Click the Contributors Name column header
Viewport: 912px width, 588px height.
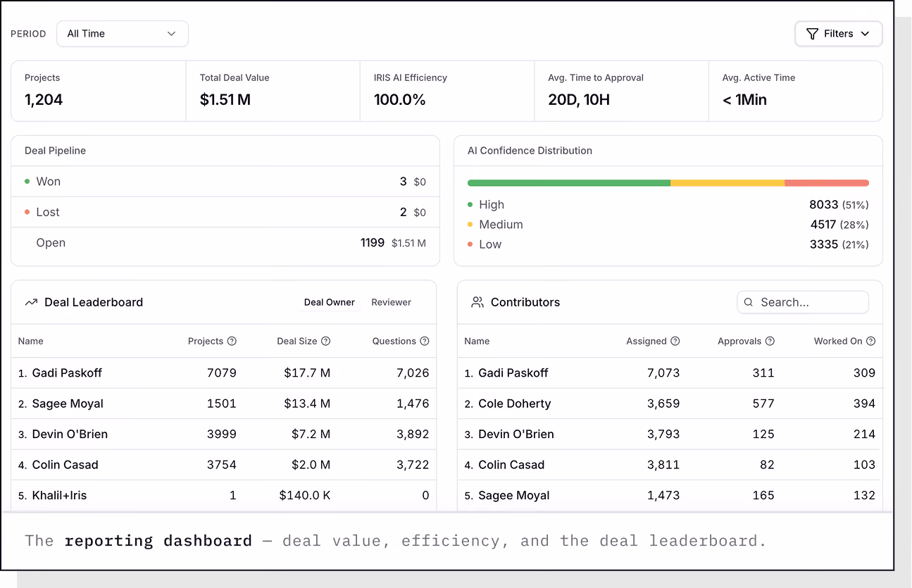(477, 341)
